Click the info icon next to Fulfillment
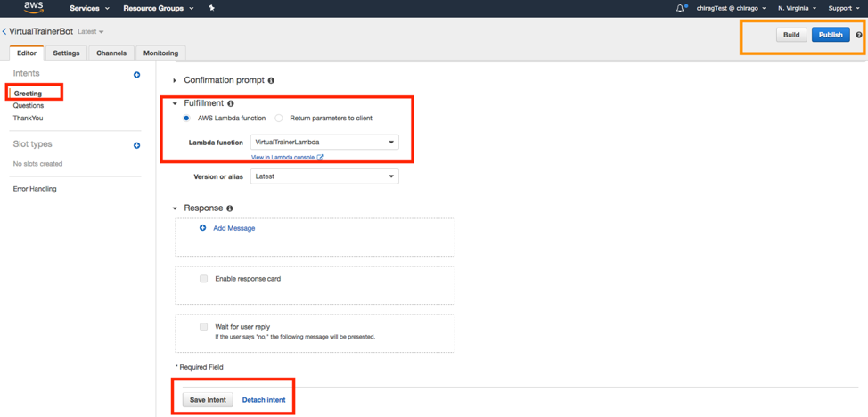The width and height of the screenshot is (868, 417). click(x=230, y=103)
